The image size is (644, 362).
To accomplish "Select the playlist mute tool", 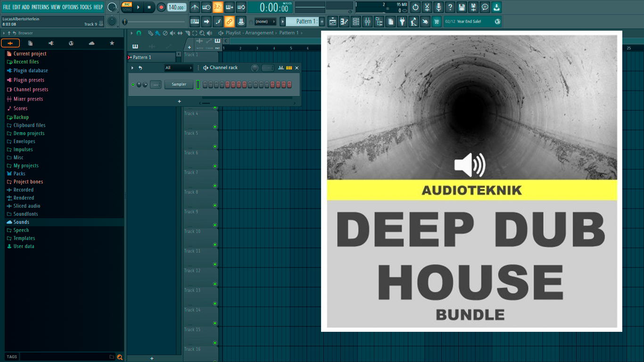I will coord(172,33).
